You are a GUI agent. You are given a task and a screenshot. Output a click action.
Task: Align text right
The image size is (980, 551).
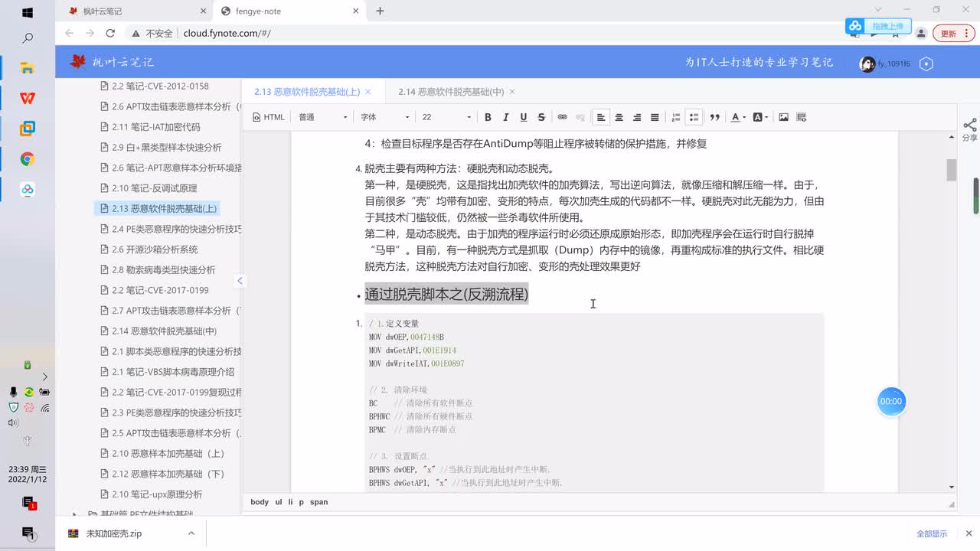637,117
